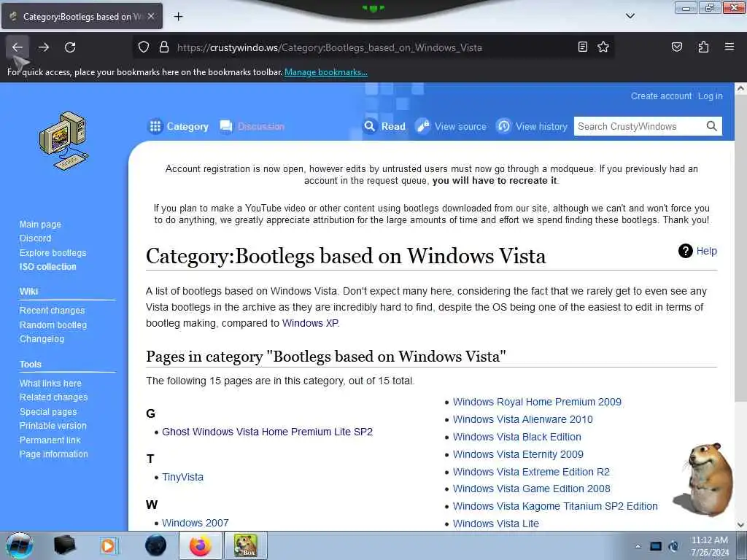This screenshot has width=747, height=560.
Task: Show hidden tray icons arrow
Action: (638, 546)
